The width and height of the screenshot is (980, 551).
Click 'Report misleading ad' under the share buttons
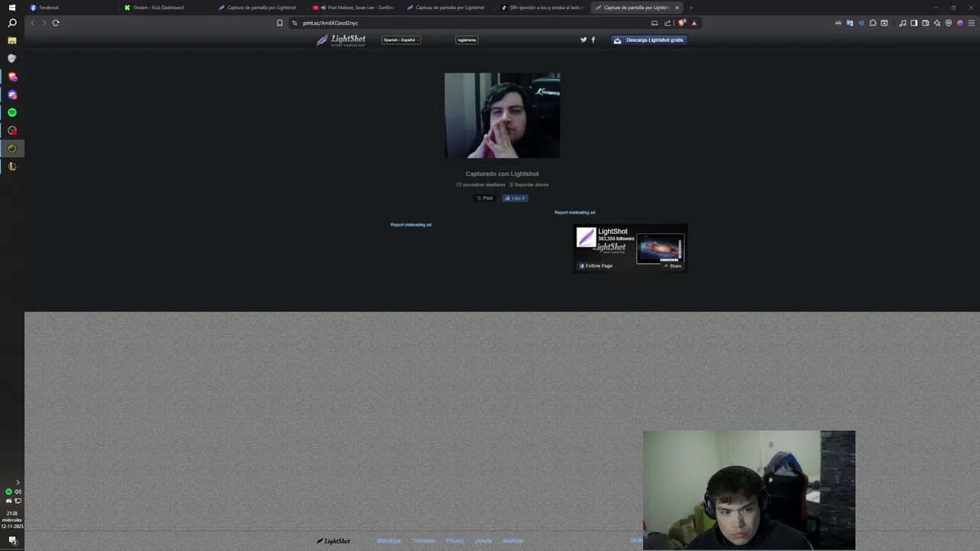click(411, 225)
